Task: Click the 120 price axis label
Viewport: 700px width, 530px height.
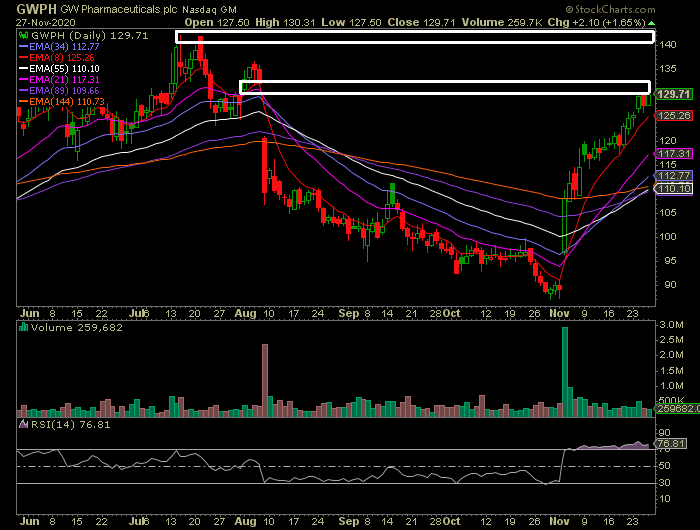Action: tap(668, 141)
